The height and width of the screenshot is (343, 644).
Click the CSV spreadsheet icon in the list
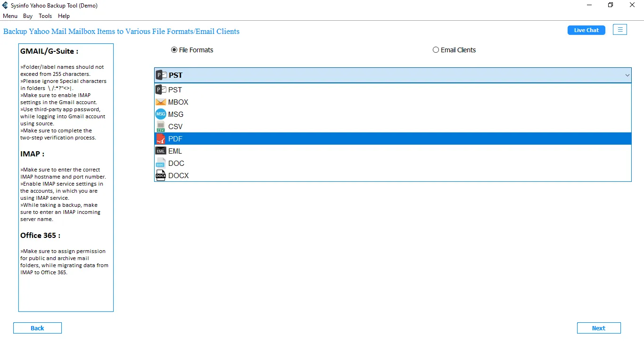161,127
